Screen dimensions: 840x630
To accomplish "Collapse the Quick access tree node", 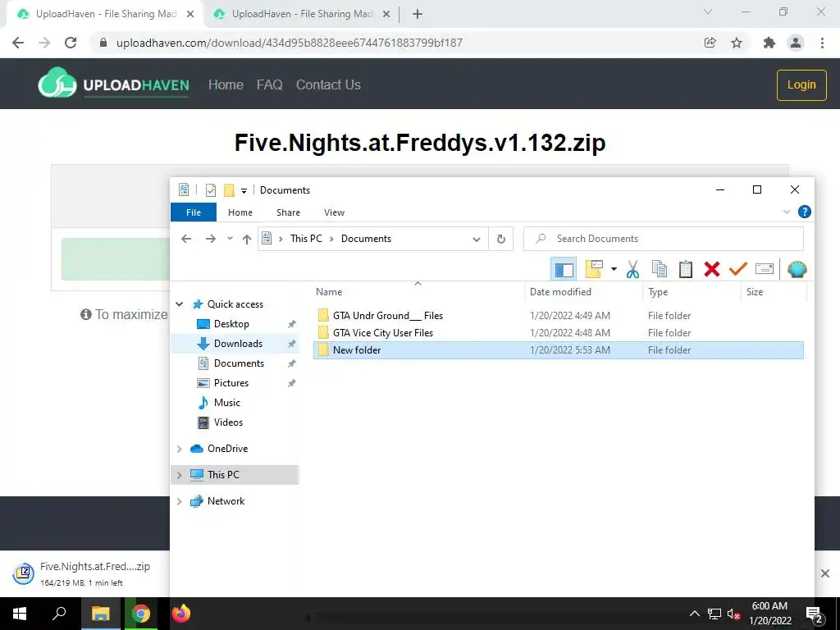I will (x=180, y=304).
